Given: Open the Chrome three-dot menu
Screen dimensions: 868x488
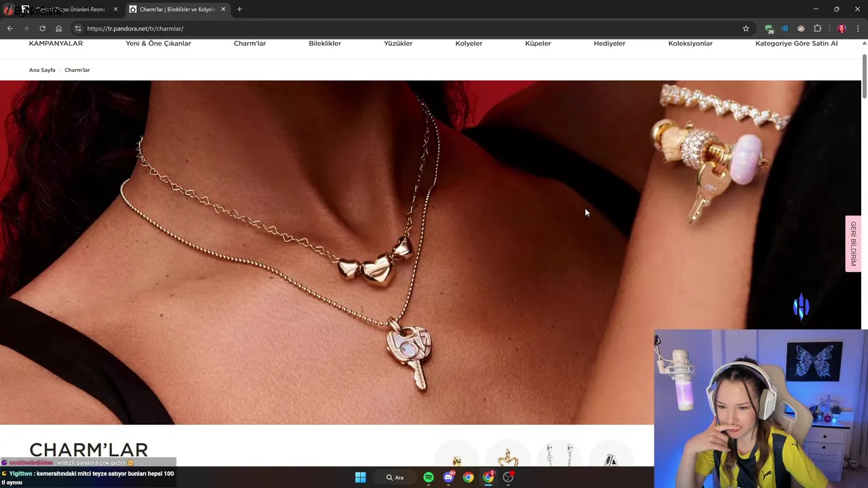Looking at the screenshot, I should point(859,28).
